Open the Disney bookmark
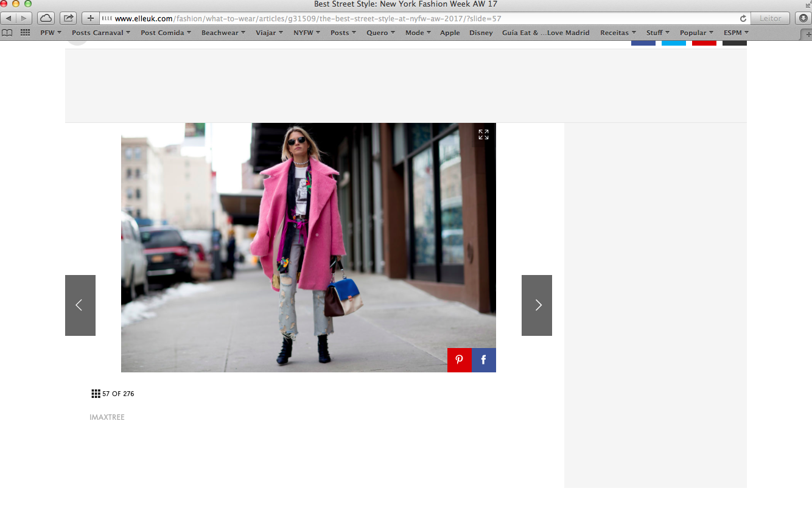This screenshot has height=505, width=812. click(x=481, y=33)
